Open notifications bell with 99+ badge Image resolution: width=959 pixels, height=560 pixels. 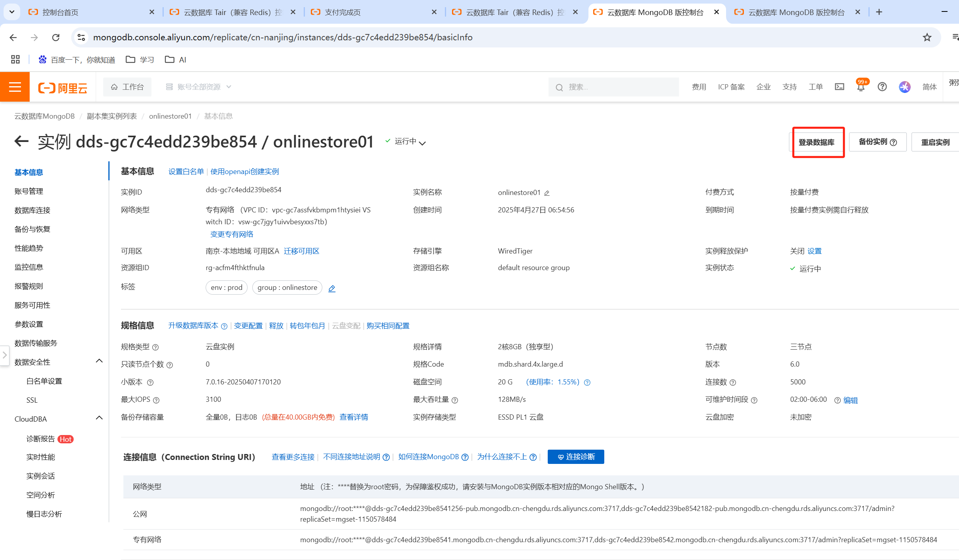(861, 86)
